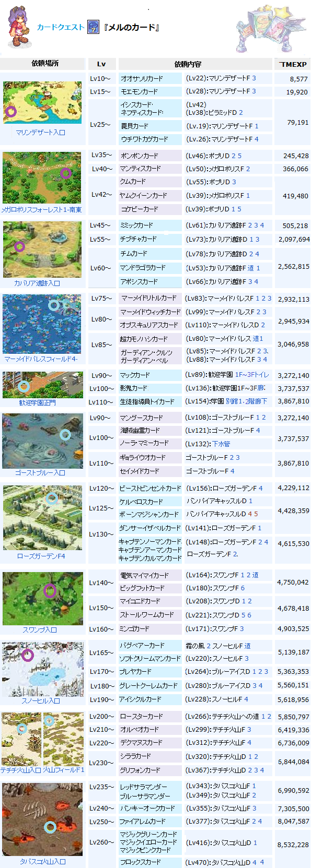Follow the ローズガーデンF4 link
The image size is (311, 868).
tap(41, 556)
